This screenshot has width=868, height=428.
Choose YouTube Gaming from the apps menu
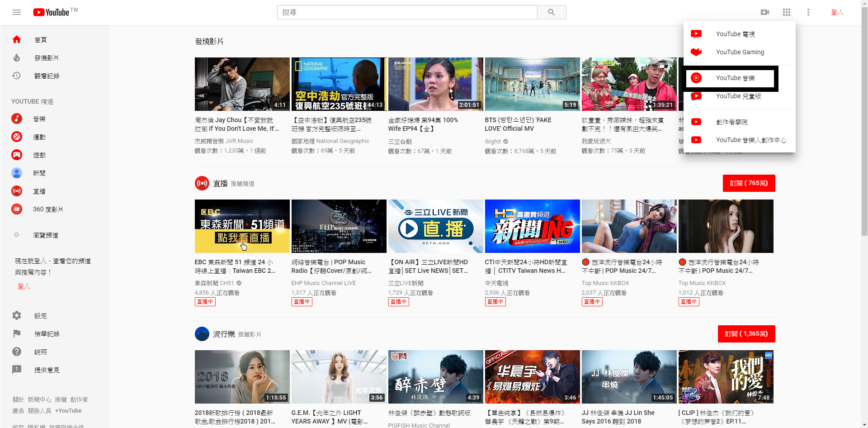[x=740, y=52]
